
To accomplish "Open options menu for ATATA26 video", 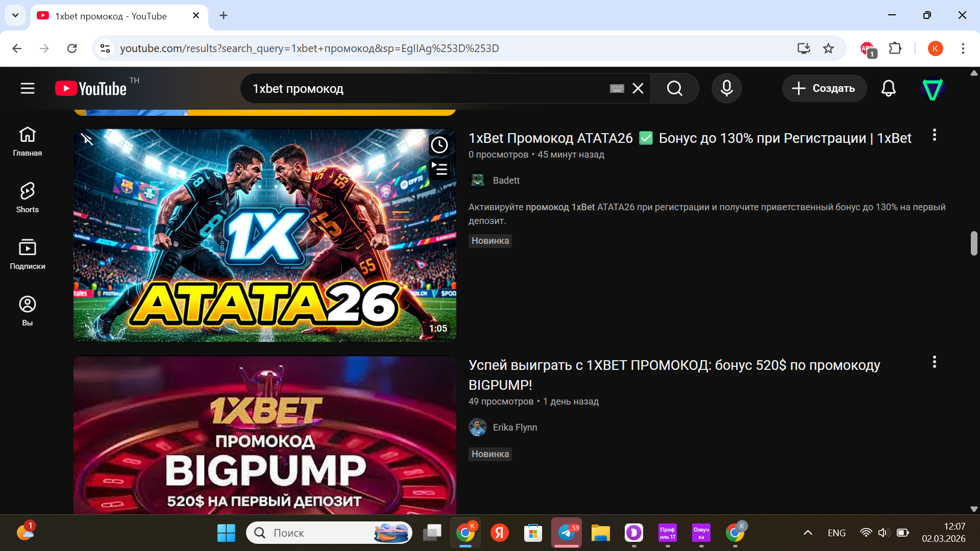I will coord(934,135).
